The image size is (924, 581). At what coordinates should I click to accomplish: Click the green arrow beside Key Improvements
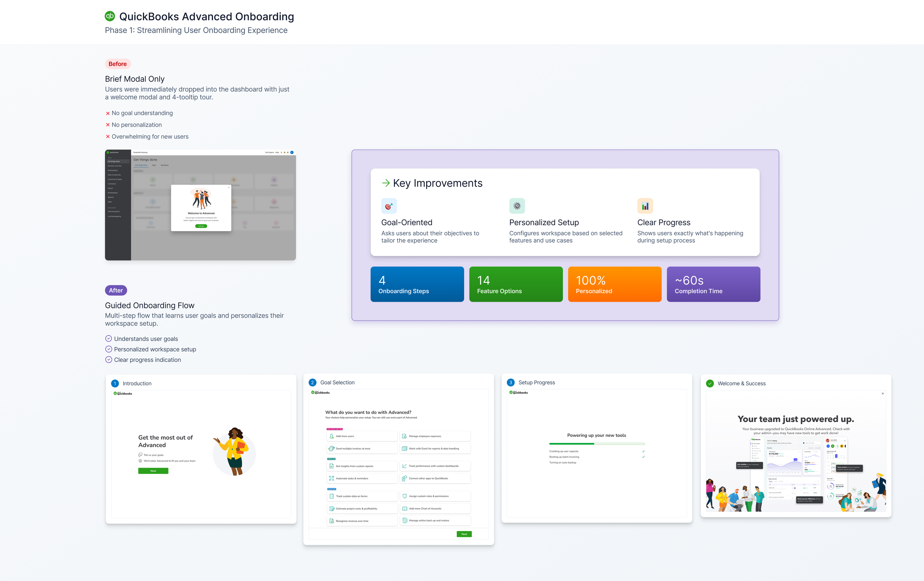[385, 183]
